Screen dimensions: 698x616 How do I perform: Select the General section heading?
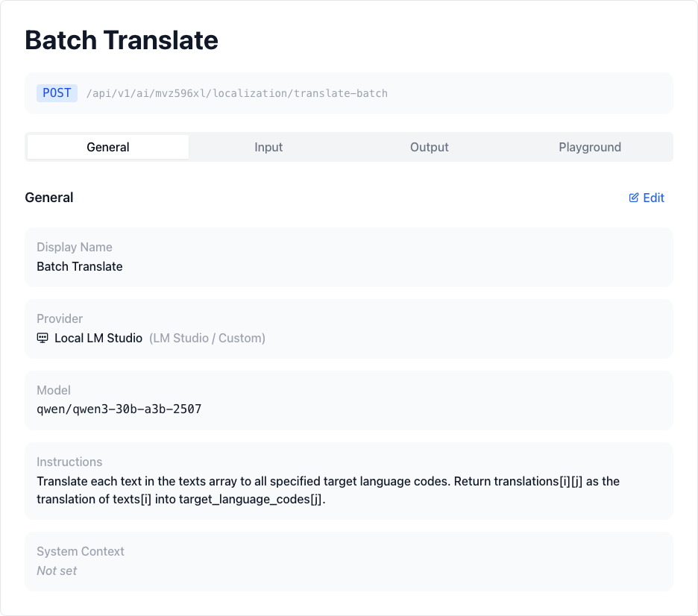coord(49,198)
